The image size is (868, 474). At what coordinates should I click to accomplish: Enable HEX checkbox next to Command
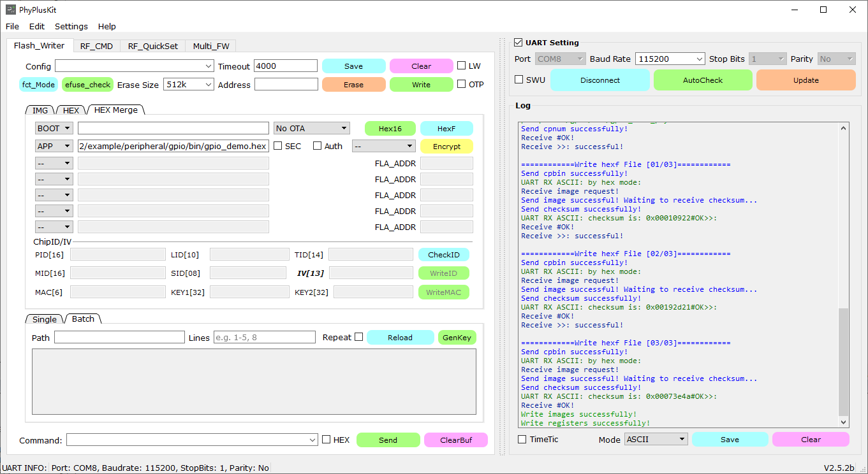point(327,440)
